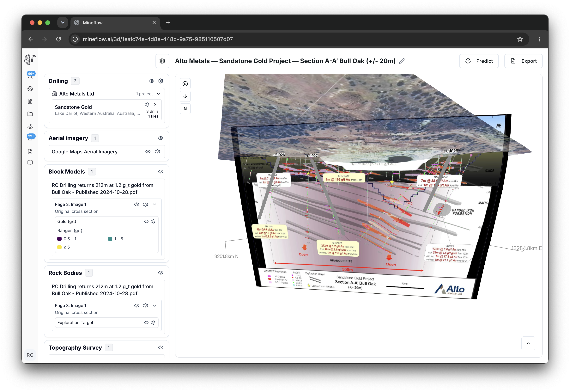The image size is (570, 392).
Task: Click the Drilling count badge 3
Action: pos(75,81)
